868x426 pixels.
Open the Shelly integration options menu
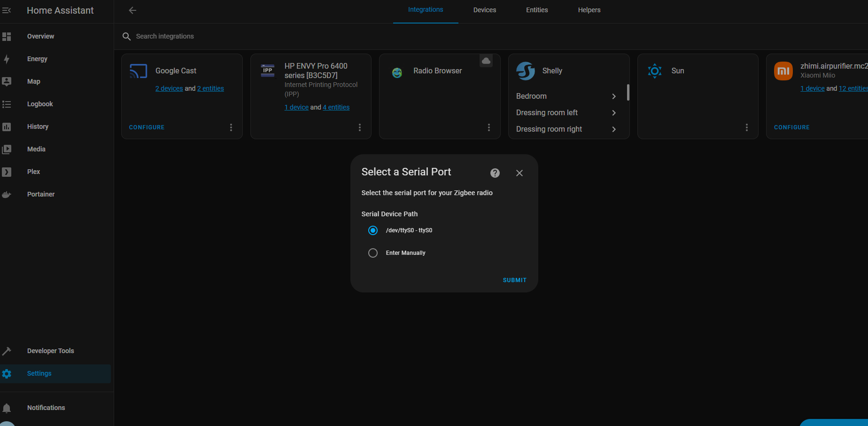click(x=618, y=127)
